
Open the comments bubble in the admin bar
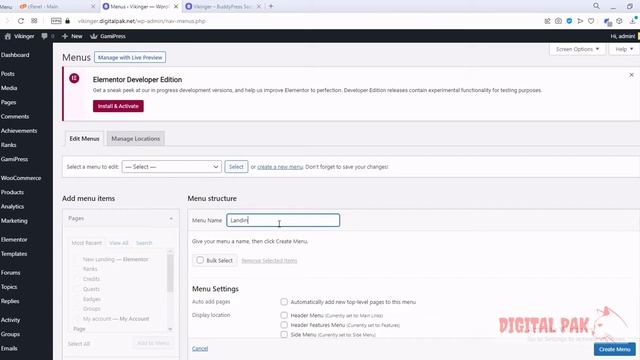(x=44, y=36)
